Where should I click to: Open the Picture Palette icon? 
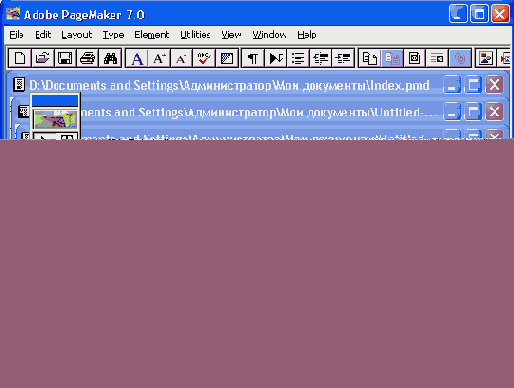(x=486, y=58)
